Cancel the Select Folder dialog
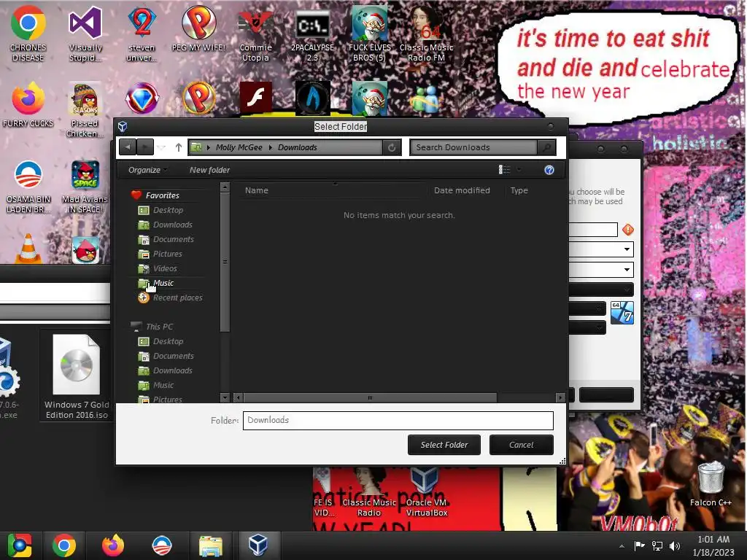Screen dimensions: 747x560 (521, 445)
